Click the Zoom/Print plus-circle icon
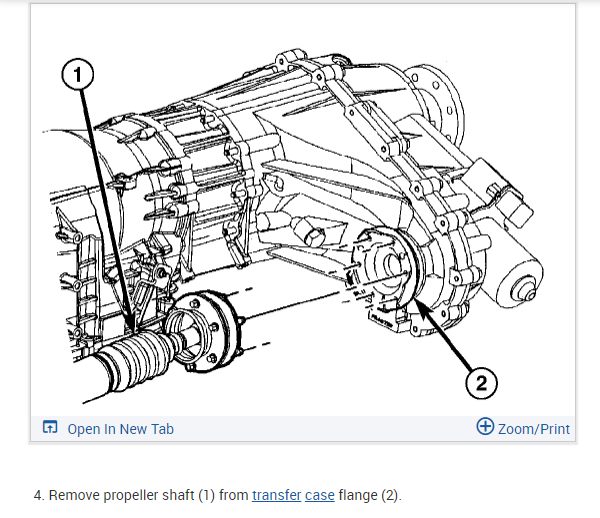Viewport: 600px width, 518px height. tap(485, 426)
